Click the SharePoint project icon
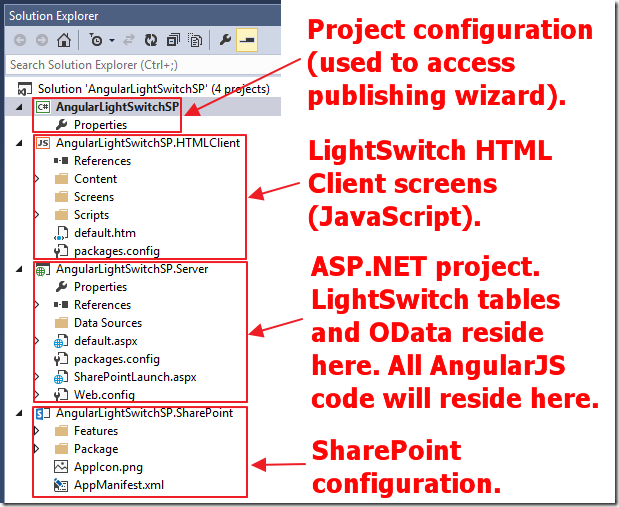 pyautogui.click(x=43, y=413)
